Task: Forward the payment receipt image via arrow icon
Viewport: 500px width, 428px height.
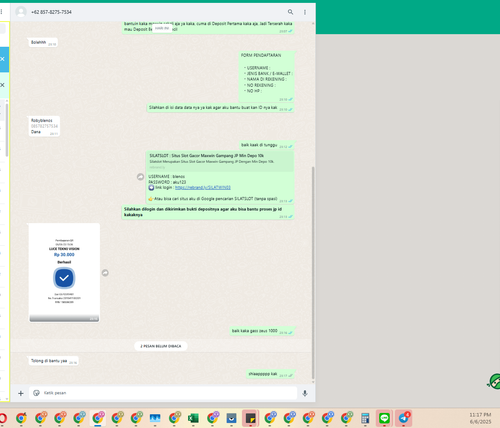Action: 105,273
